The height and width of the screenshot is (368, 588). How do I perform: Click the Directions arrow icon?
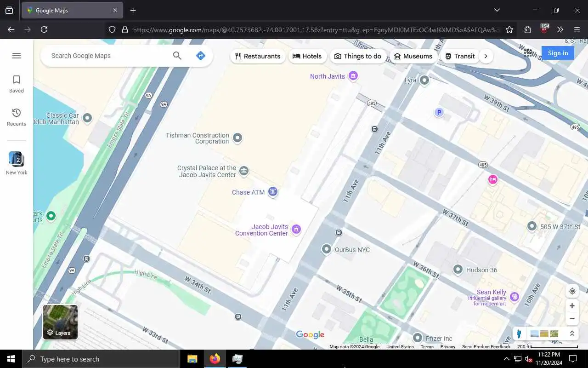[x=200, y=56]
